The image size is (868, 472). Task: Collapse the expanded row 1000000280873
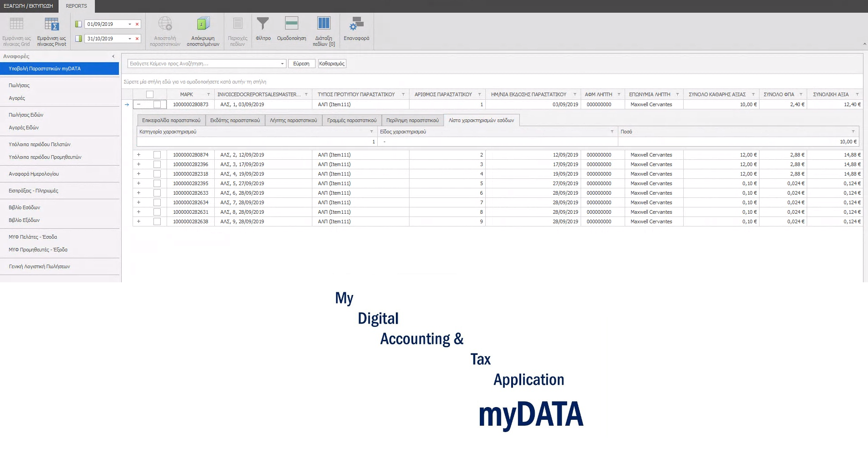point(138,104)
